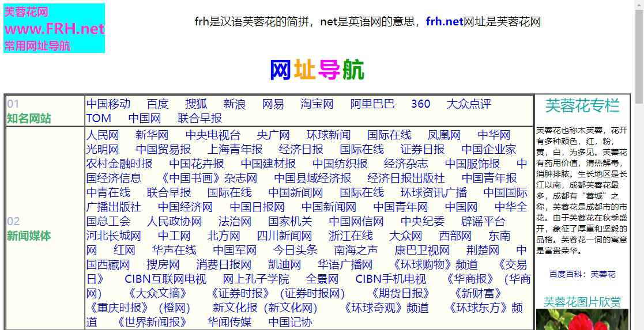Image resolution: width=644 pixels, height=330 pixels.
Task: Go to 中国企业家
Action: pyautogui.click(x=489, y=149)
